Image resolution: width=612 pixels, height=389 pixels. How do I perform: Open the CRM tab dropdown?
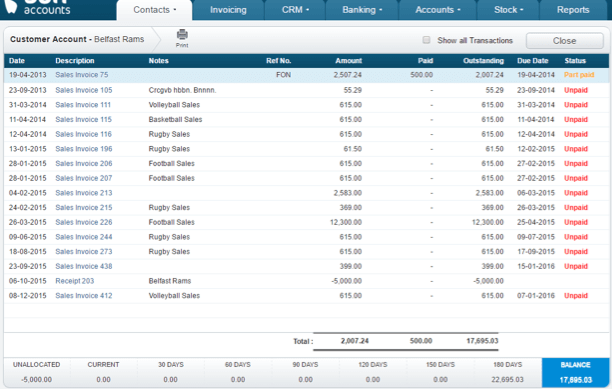pos(295,10)
